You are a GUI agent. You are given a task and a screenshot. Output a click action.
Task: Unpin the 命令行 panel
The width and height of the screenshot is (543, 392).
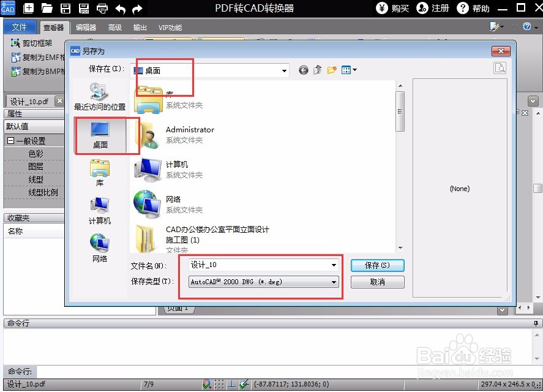(536, 323)
